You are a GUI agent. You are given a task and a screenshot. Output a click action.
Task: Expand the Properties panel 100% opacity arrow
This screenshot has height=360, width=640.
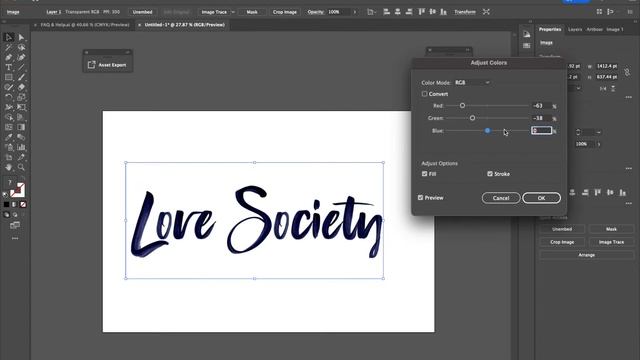click(x=599, y=144)
